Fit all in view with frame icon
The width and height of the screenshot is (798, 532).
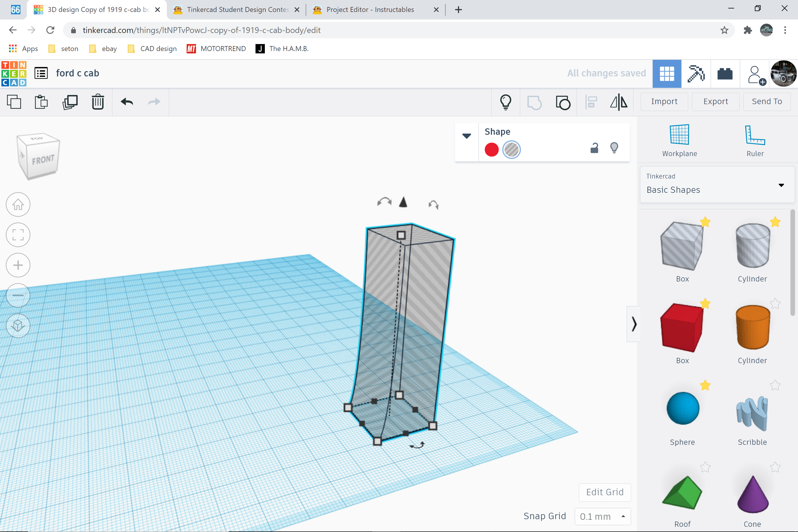tap(18, 235)
